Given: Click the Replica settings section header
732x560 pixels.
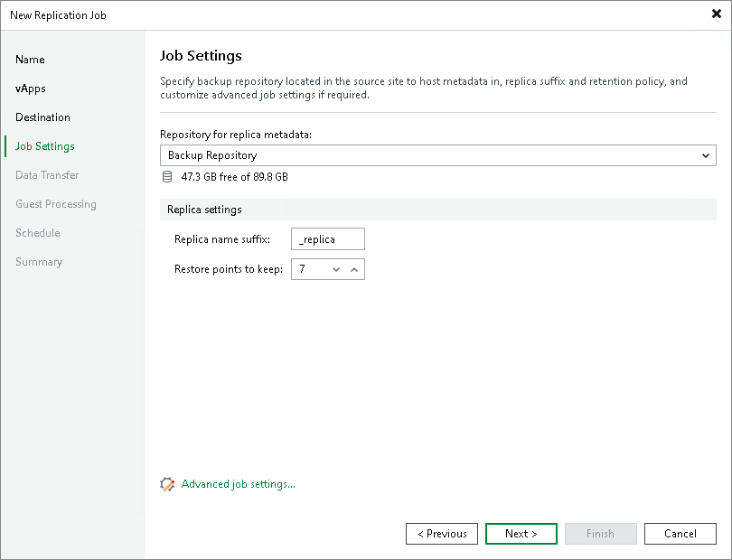Looking at the screenshot, I should pyautogui.click(x=438, y=210).
